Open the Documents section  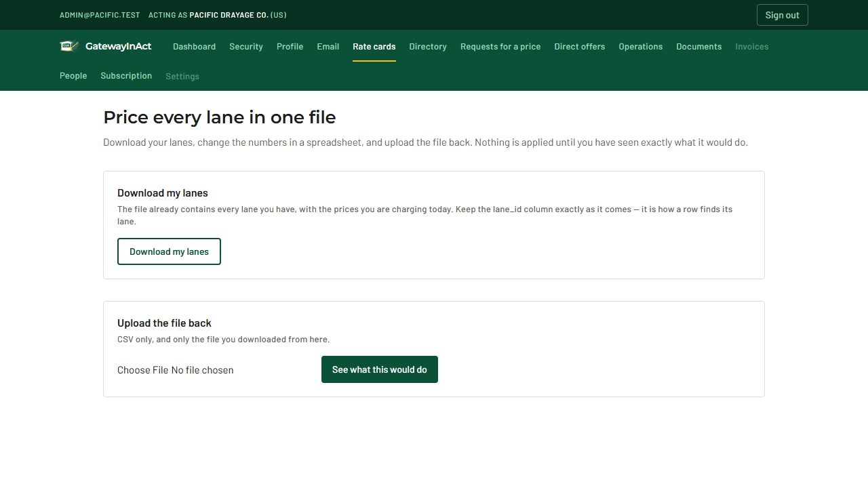click(x=699, y=47)
